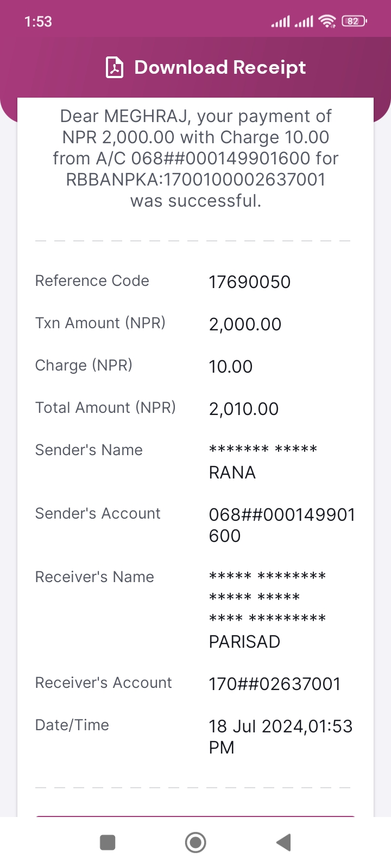Click the Download Receipt button
The image size is (391, 868).
pyautogui.click(x=205, y=68)
